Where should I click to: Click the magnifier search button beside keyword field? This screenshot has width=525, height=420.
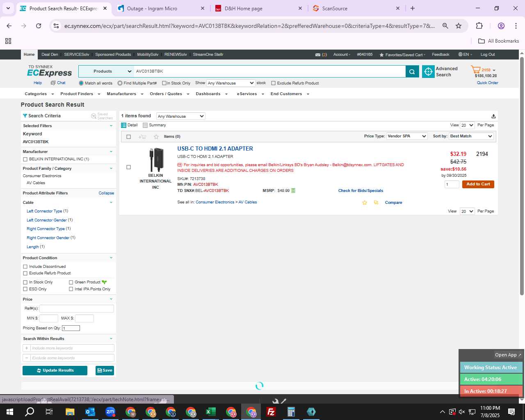412,71
